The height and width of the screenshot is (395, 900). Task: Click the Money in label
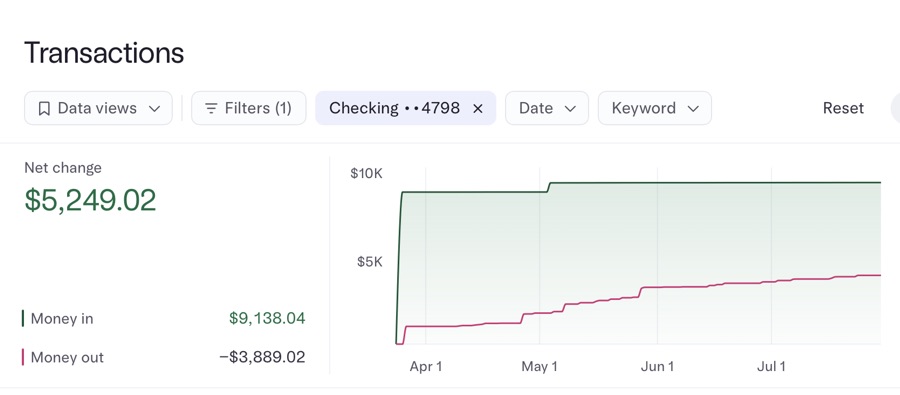(x=62, y=319)
